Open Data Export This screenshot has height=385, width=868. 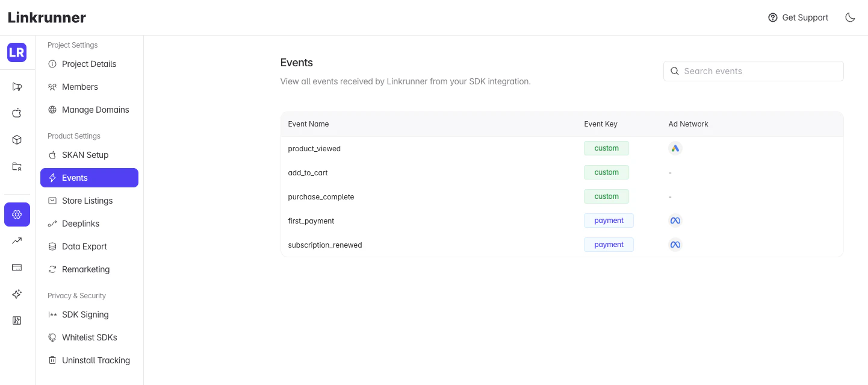[89, 246]
